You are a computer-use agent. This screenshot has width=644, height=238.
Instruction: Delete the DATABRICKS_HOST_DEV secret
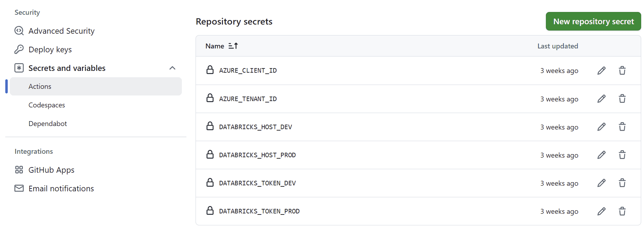click(x=622, y=127)
